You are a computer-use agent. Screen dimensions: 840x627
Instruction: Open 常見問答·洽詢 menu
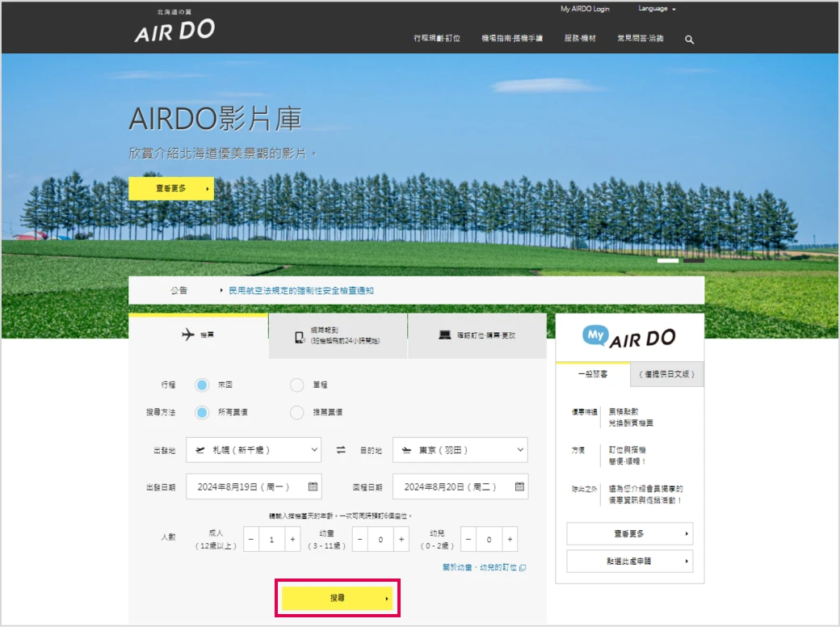click(x=640, y=38)
